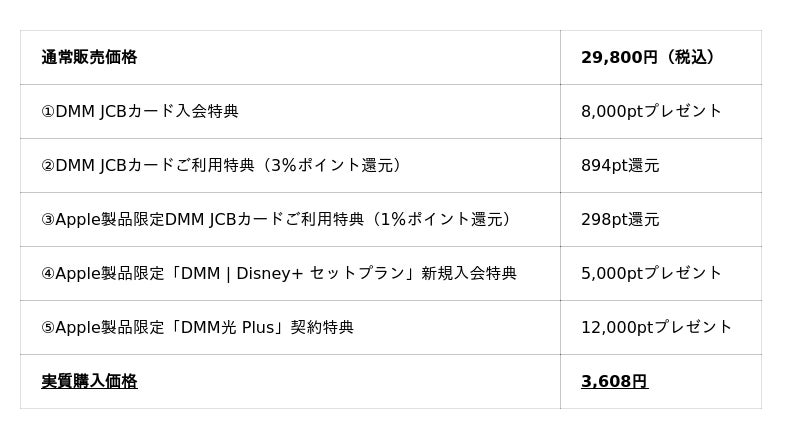This screenshot has height=439, width=800.
Task: Click the circled number ④ marker
Action: pyautogui.click(x=48, y=274)
